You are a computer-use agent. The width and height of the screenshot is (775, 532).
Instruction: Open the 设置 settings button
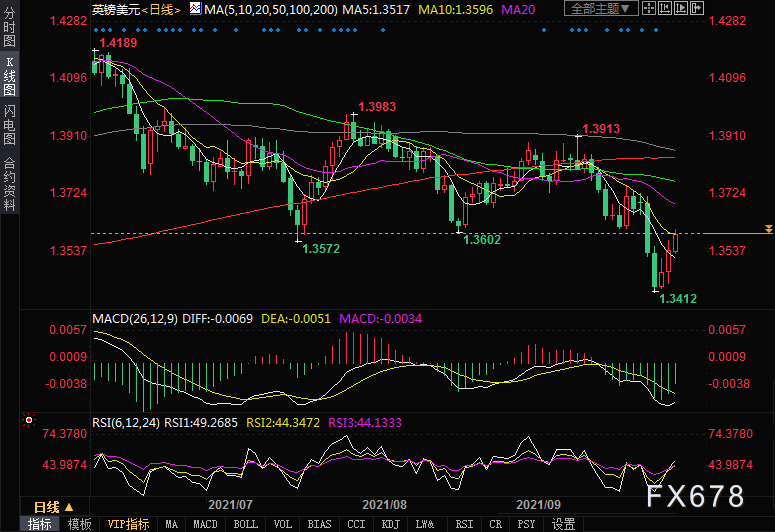click(563, 524)
